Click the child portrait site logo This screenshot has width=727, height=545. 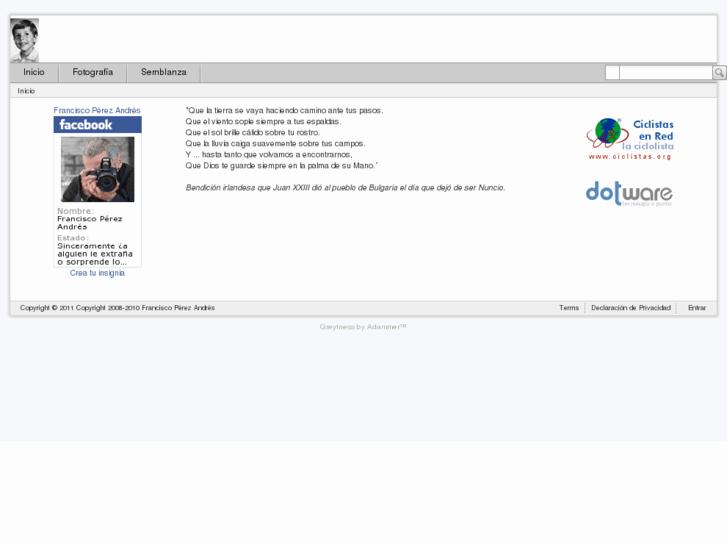25,40
